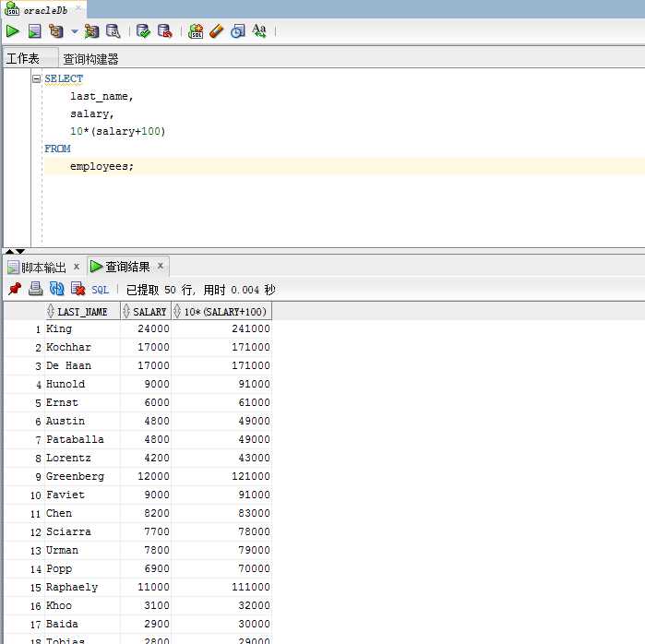The image size is (645, 644).
Task: Select the oracleDb worksheet tab
Action: [44, 10]
